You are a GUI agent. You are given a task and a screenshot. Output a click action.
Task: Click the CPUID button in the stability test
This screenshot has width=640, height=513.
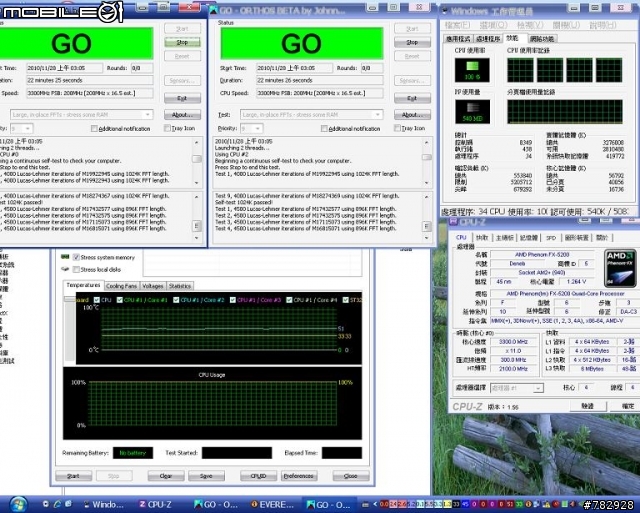258,476
